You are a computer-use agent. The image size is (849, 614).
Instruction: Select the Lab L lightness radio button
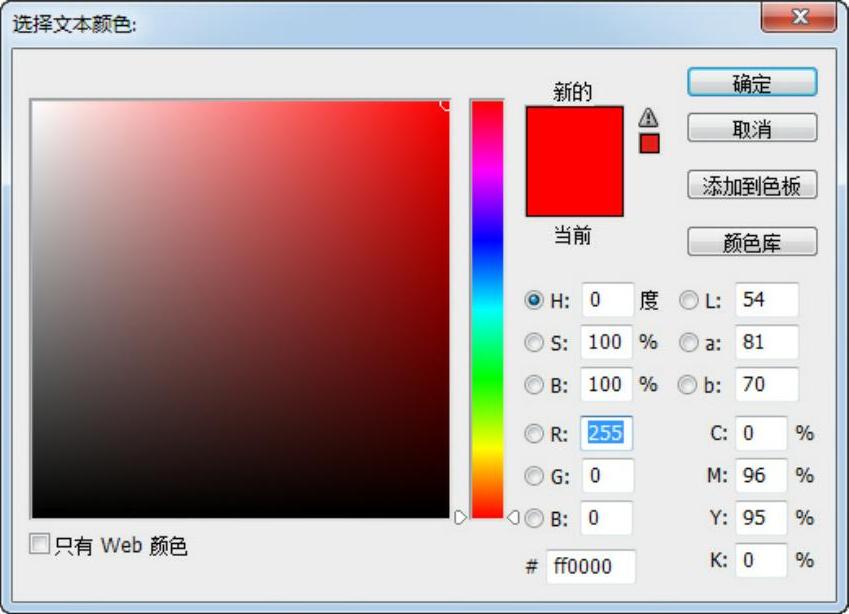pyautogui.click(x=689, y=300)
